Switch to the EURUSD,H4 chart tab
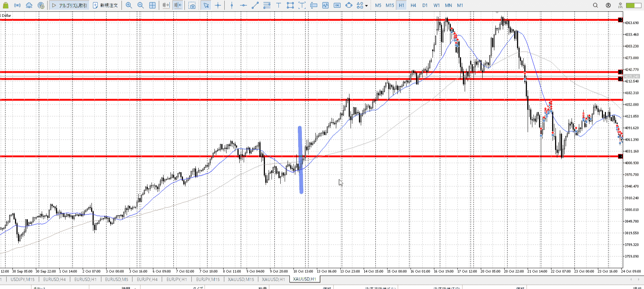 point(55,280)
